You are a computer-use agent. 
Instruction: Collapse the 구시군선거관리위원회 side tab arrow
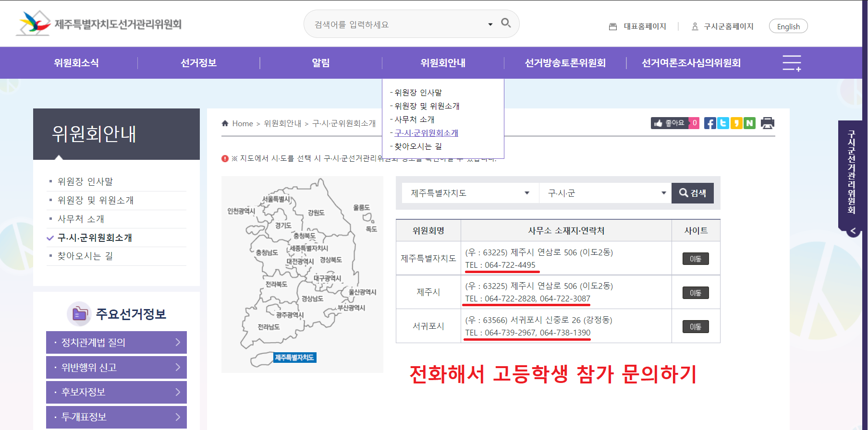click(853, 231)
